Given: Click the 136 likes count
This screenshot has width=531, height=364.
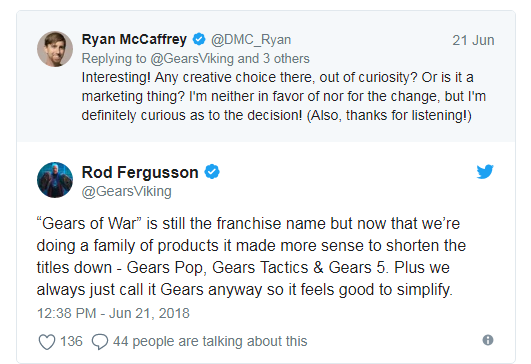Looking at the screenshot, I should pyautogui.click(x=71, y=341).
